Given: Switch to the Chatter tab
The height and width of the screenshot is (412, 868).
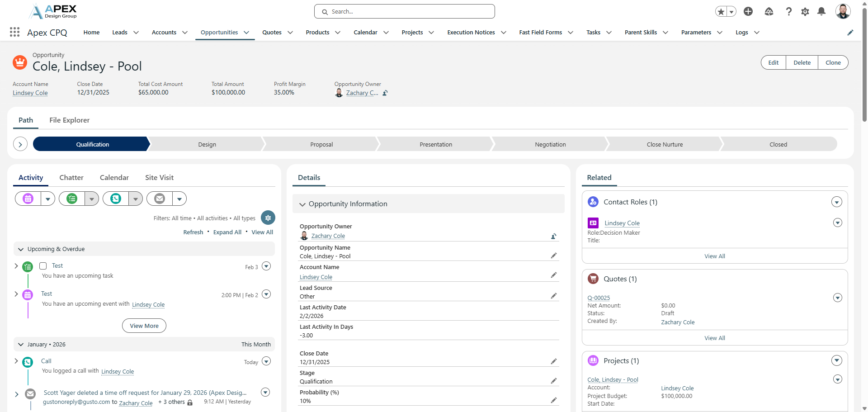Looking at the screenshot, I should click(71, 178).
